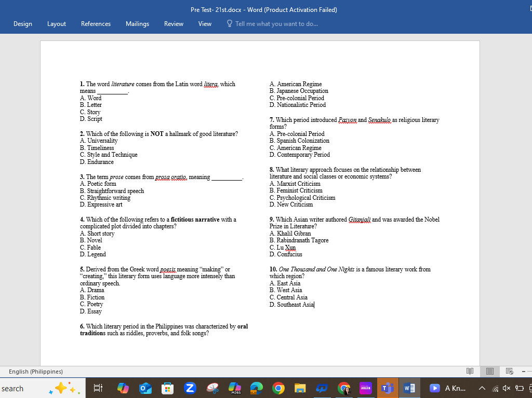Screen dimensions: 532x398
Task: Open File Explorer from taskbar
Action: [300, 388]
